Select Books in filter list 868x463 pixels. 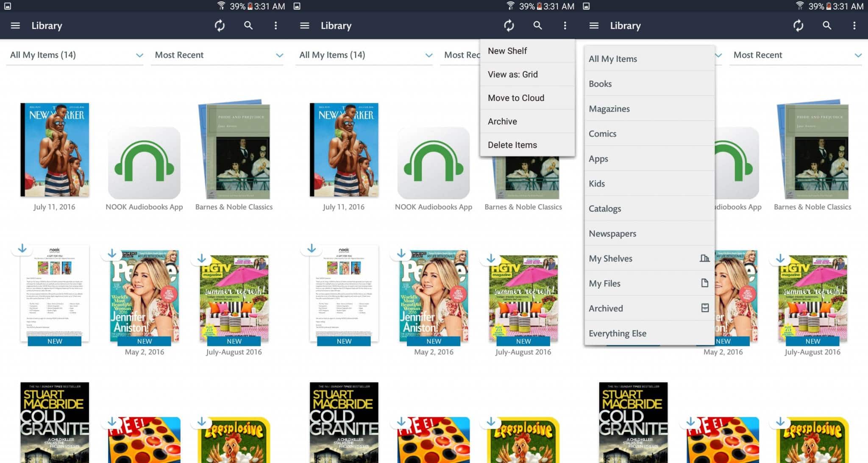click(649, 84)
